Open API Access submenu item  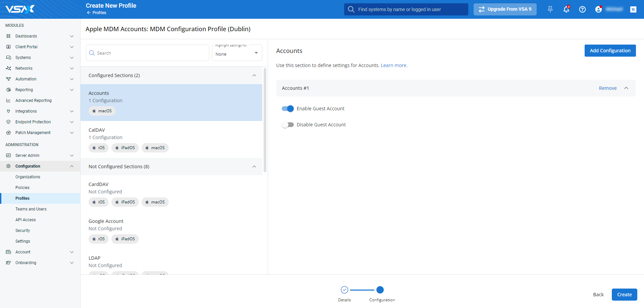(25, 220)
